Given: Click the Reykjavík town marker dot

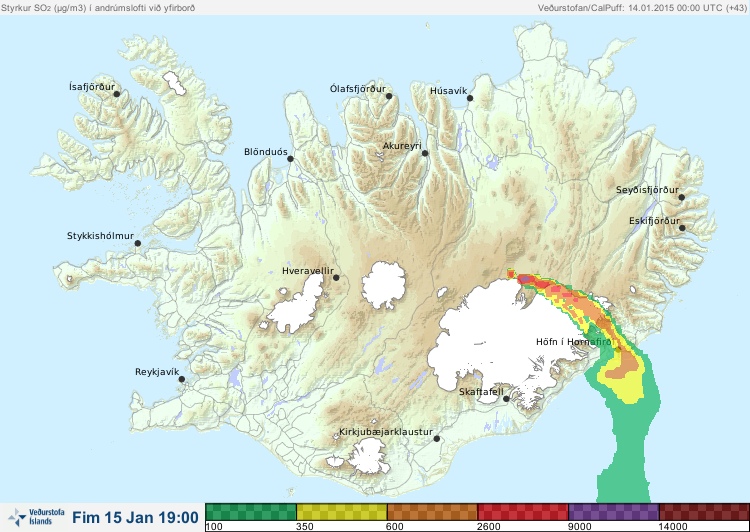Looking at the screenshot, I should pyautogui.click(x=182, y=379).
